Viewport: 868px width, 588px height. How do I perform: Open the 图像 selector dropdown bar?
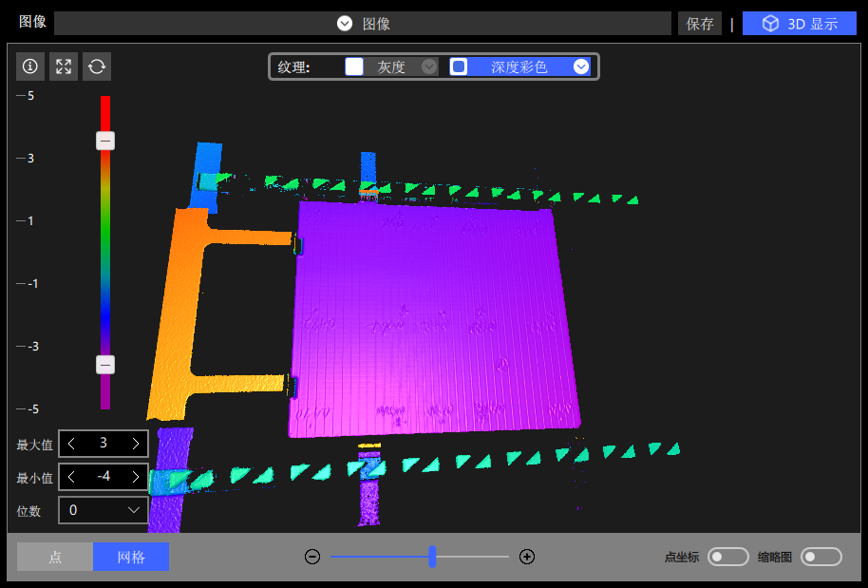pyautogui.click(x=363, y=23)
